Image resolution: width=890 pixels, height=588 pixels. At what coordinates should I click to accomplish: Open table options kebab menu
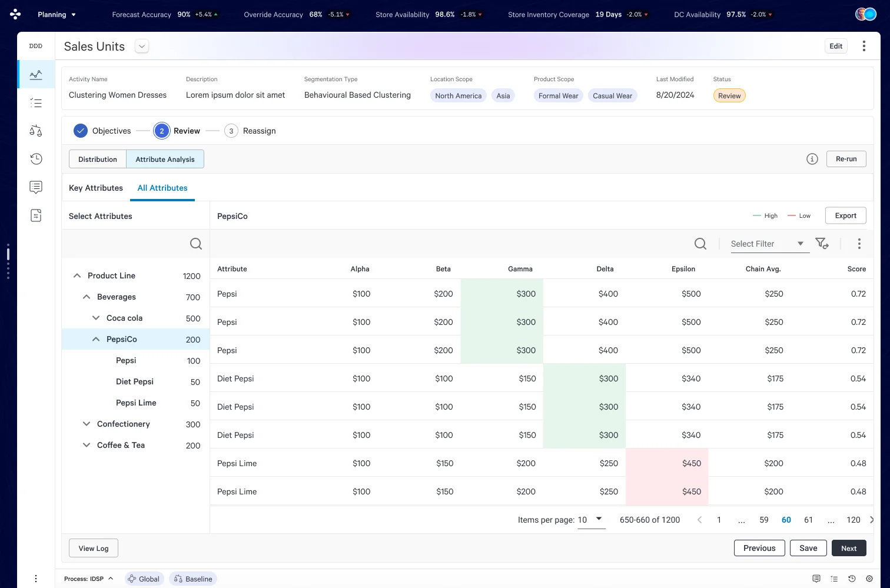(x=859, y=244)
